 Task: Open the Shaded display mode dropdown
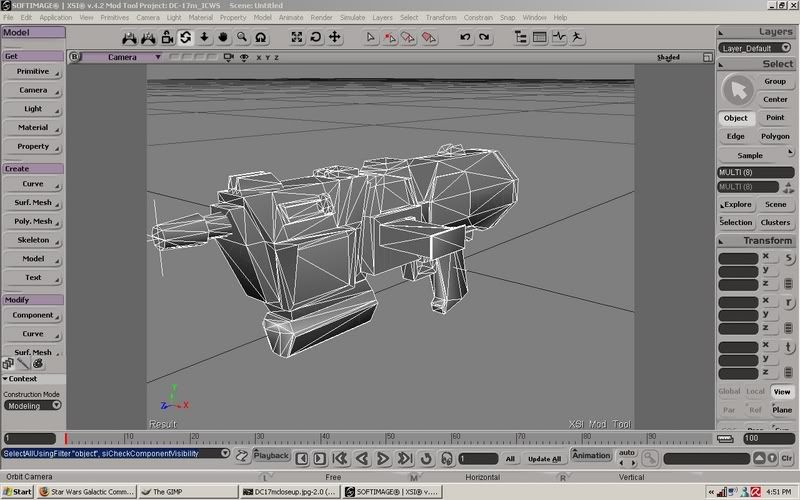[x=668, y=57]
